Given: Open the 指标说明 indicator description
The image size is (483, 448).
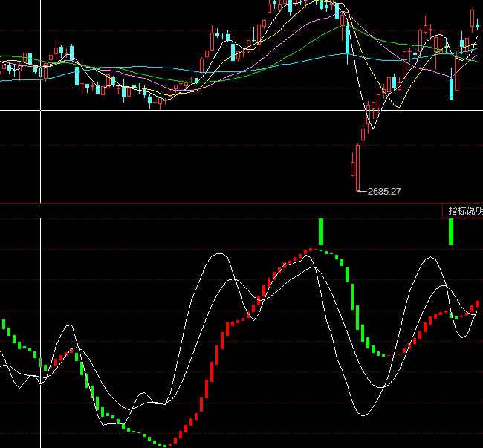Looking at the screenshot, I should (464, 211).
